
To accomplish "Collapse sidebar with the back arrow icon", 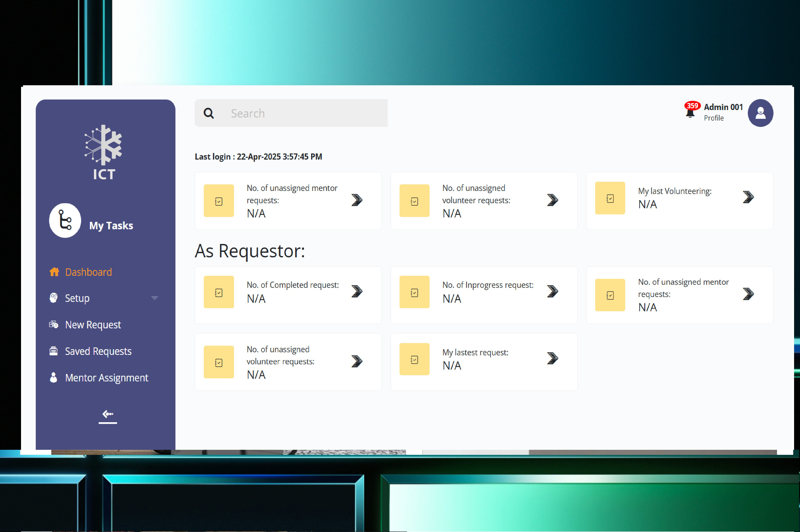I will pos(108,414).
